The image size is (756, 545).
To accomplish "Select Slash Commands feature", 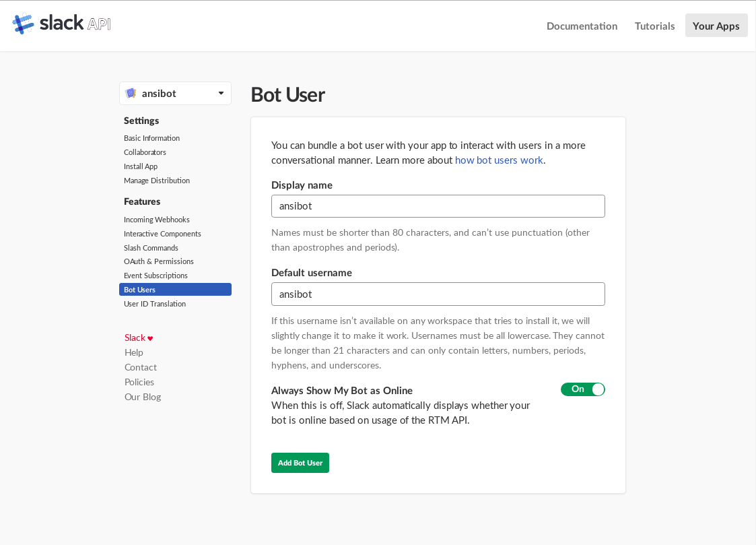I will 151,248.
